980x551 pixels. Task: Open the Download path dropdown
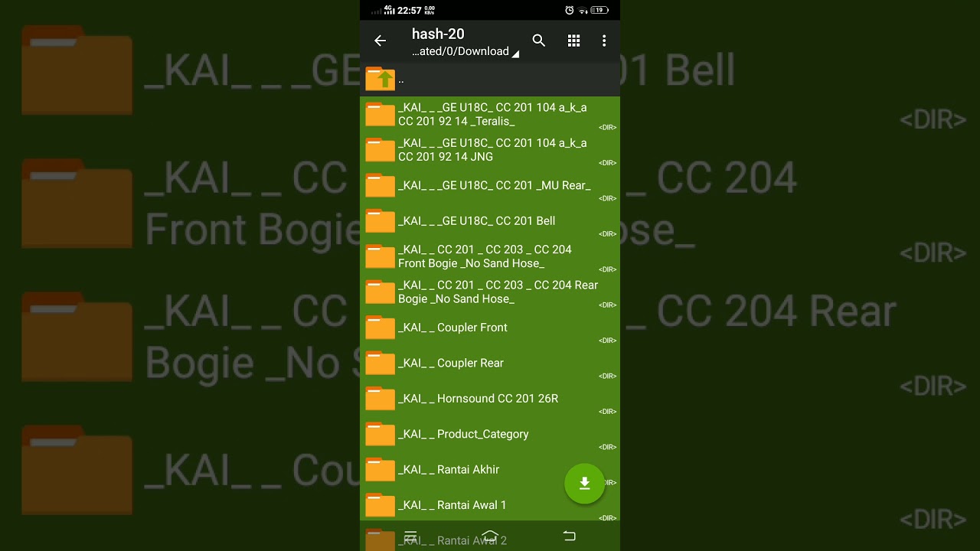[x=465, y=51]
